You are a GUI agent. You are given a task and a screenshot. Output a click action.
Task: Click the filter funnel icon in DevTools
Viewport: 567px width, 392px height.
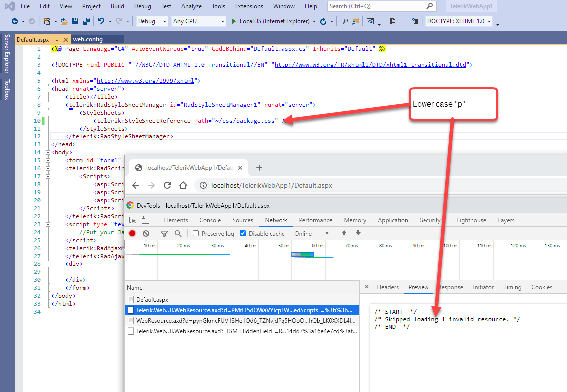pyautogui.click(x=164, y=233)
